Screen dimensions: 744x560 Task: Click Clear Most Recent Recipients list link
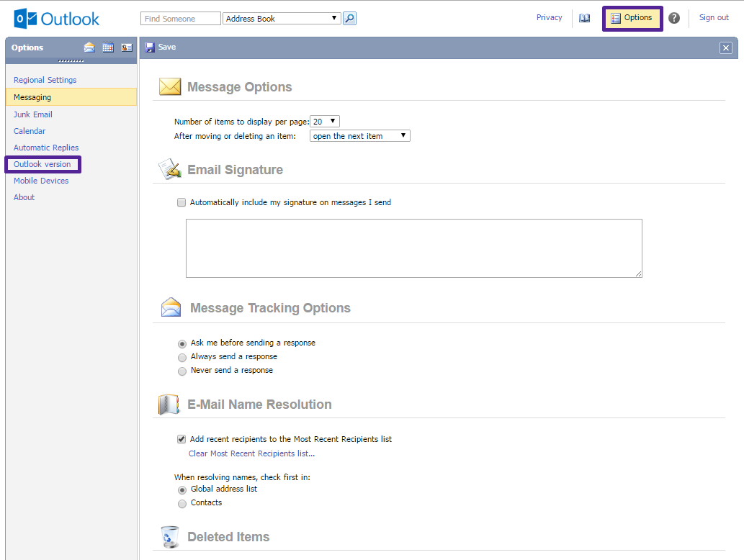251,453
